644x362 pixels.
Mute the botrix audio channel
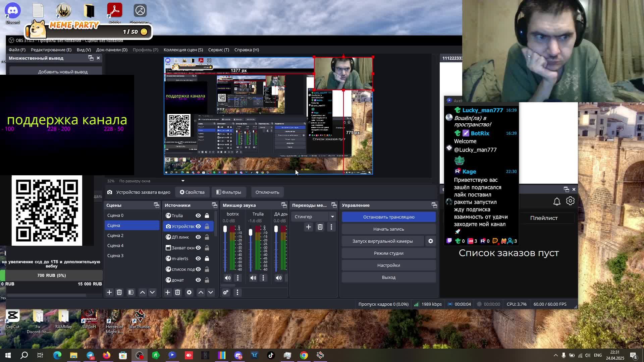coord(228,278)
